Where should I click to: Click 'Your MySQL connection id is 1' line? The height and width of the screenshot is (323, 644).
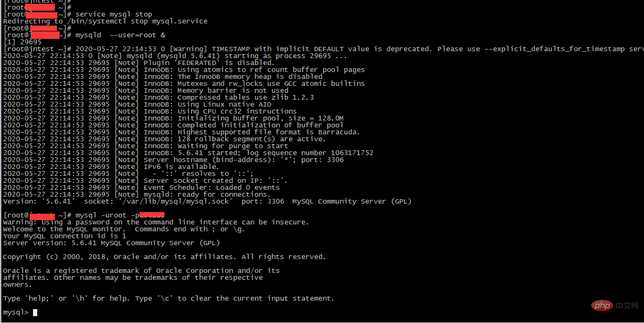click(x=65, y=236)
